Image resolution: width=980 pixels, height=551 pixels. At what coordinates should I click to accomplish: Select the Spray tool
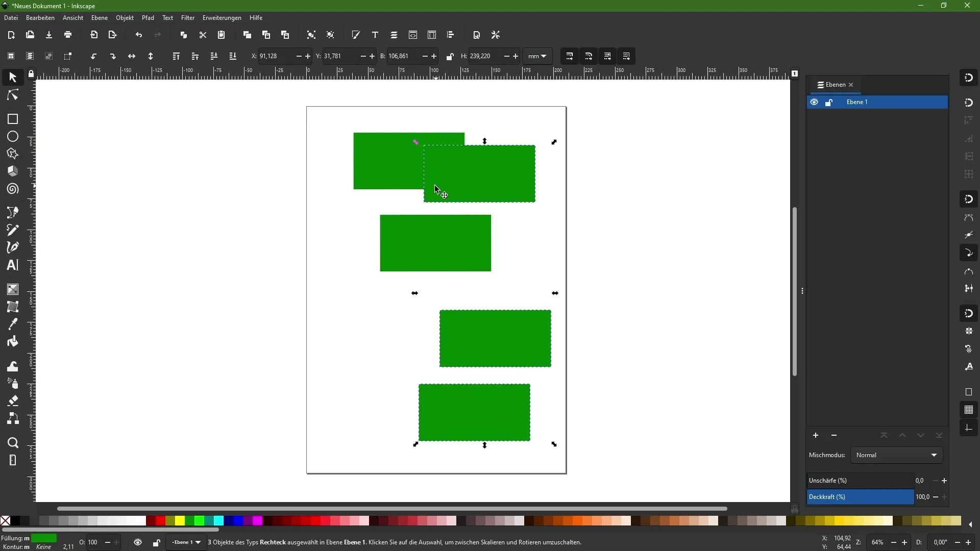[x=13, y=383]
